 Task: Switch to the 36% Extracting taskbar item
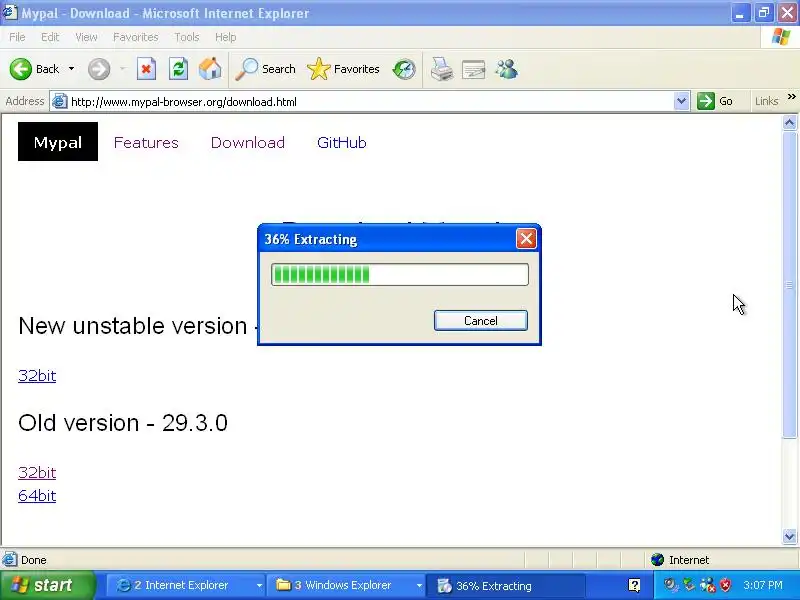505,586
